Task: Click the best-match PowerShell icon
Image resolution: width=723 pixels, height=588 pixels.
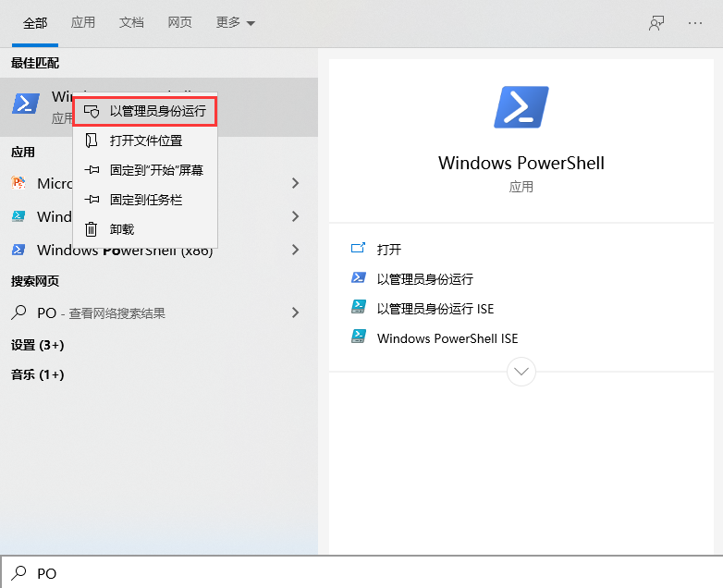Action: [25, 104]
